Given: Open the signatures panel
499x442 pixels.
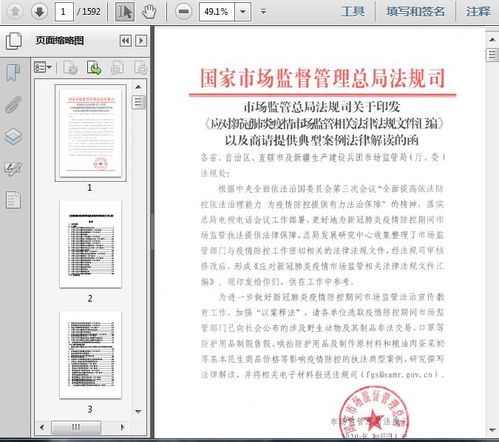Looking at the screenshot, I should 13,169.
